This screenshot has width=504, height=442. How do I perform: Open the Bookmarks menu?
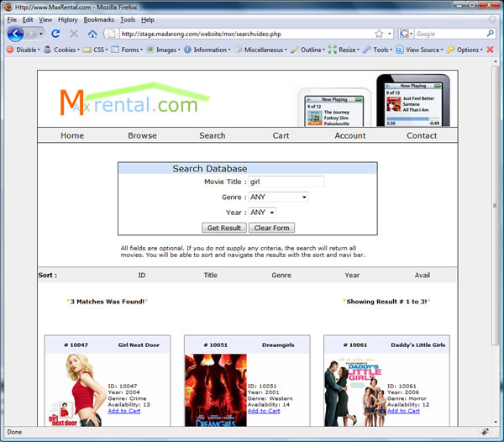click(99, 19)
